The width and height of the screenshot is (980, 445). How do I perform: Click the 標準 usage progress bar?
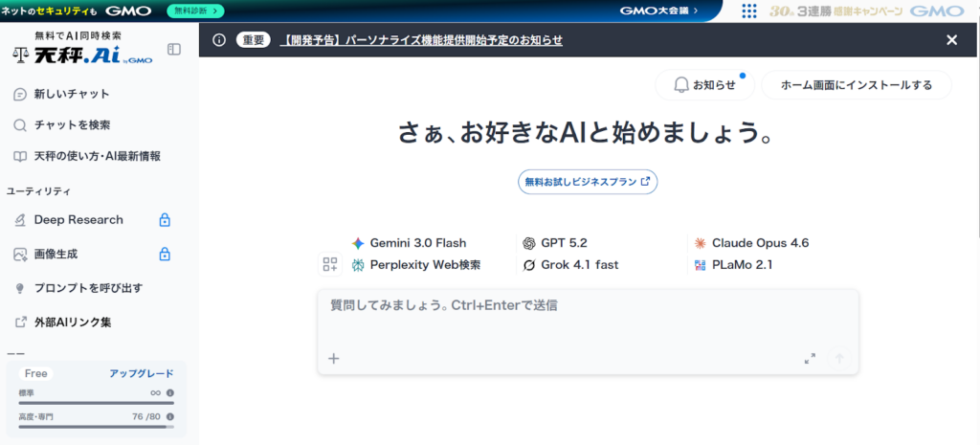tap(97, 403)
